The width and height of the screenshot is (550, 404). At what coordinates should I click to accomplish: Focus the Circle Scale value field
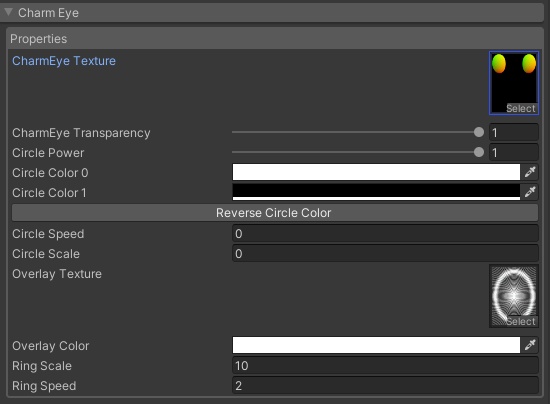pos(385,254)
